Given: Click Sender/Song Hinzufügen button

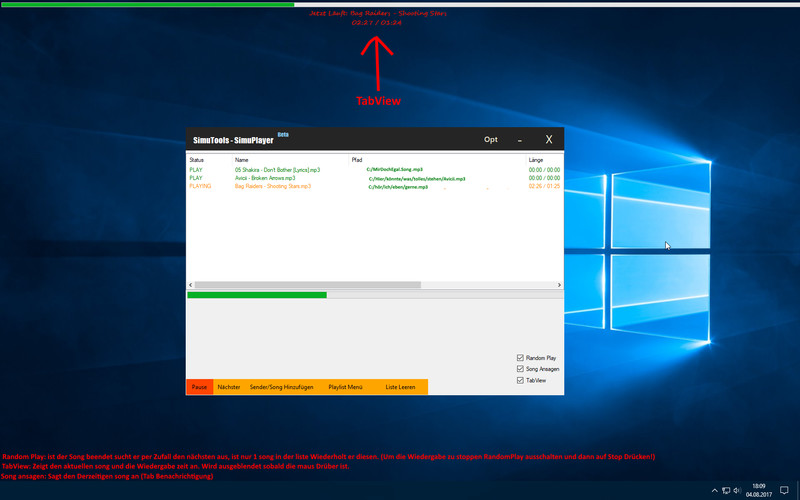Looking at the screenshot, I should click(x=281, y=387).
